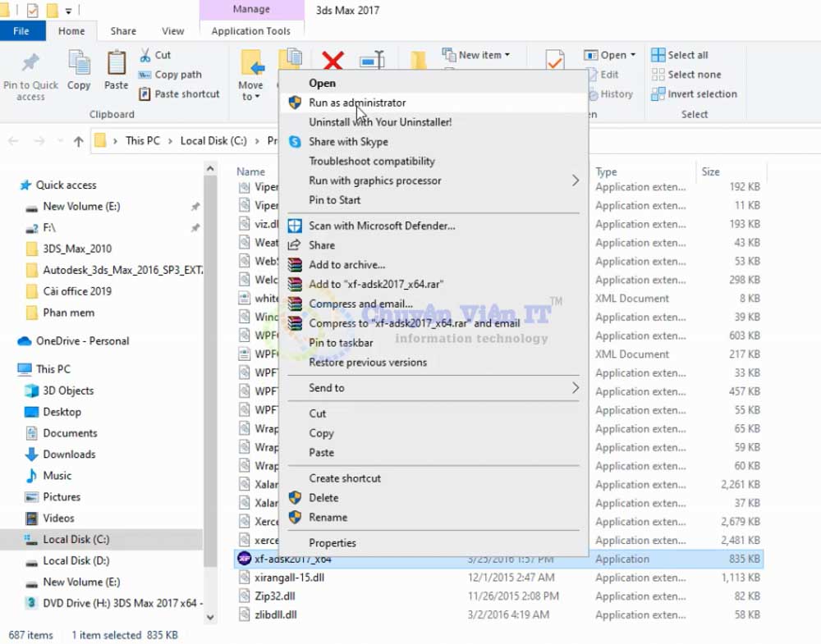Open OneDrive - Personal in sidebar
Image resolution: width=821 pixels, height=644 pixels.
pyautogui.click(x=82, y=341)
